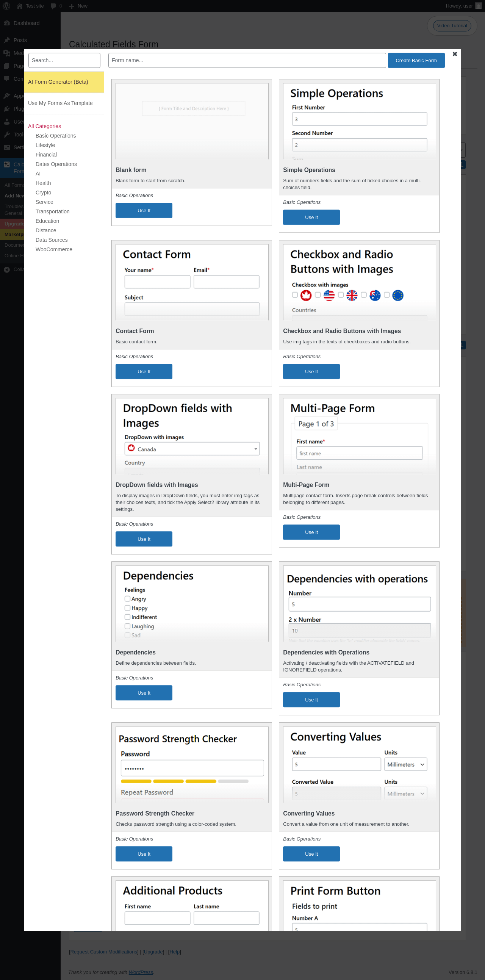Click the Posts pin icon
The width and height of the screenshot is (485, 980).
point(7,40)
